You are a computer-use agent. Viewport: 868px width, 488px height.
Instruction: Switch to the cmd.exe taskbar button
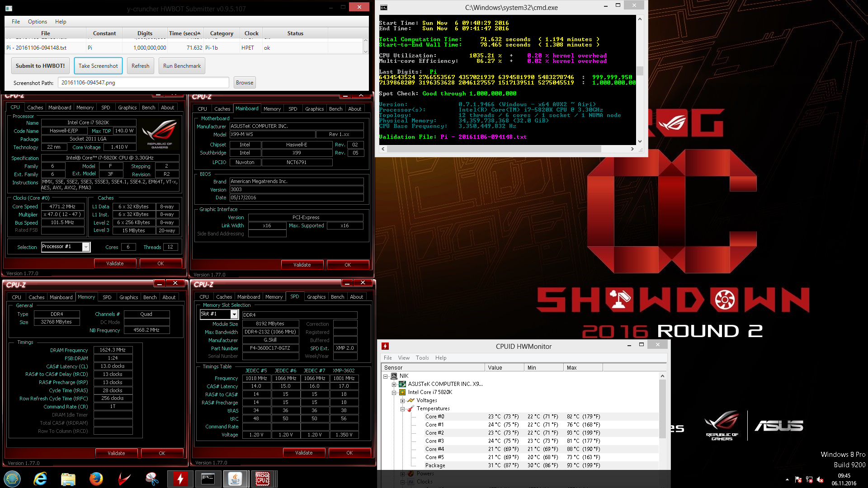(x=208, y=479)
